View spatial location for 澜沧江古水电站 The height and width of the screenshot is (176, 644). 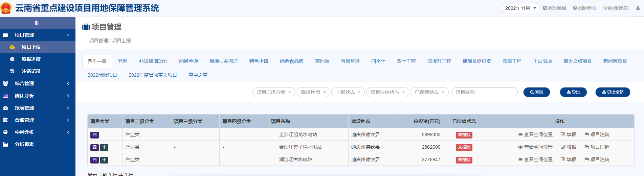535,159
